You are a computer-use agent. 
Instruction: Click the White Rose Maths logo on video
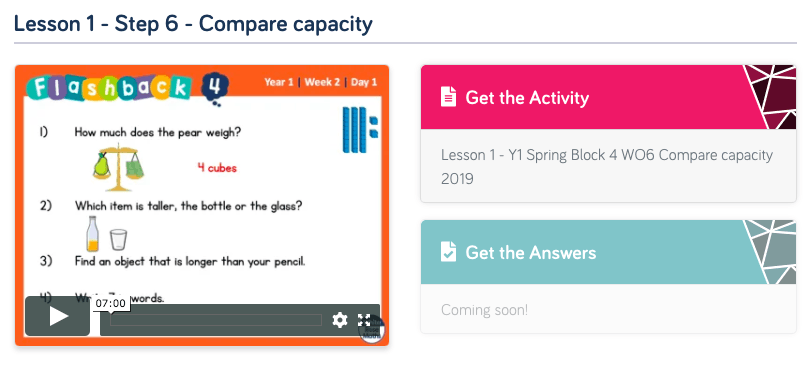coord(372,330)
